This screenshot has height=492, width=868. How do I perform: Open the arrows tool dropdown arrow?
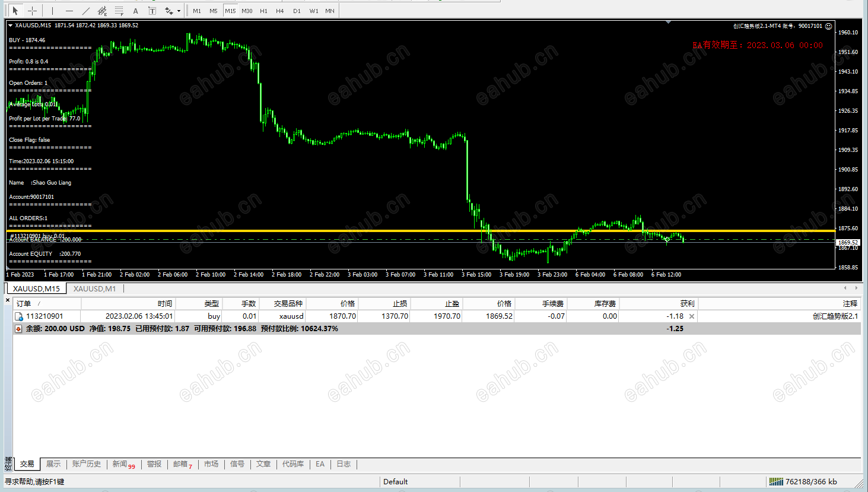pyautogui.click(x=179, y=11)
